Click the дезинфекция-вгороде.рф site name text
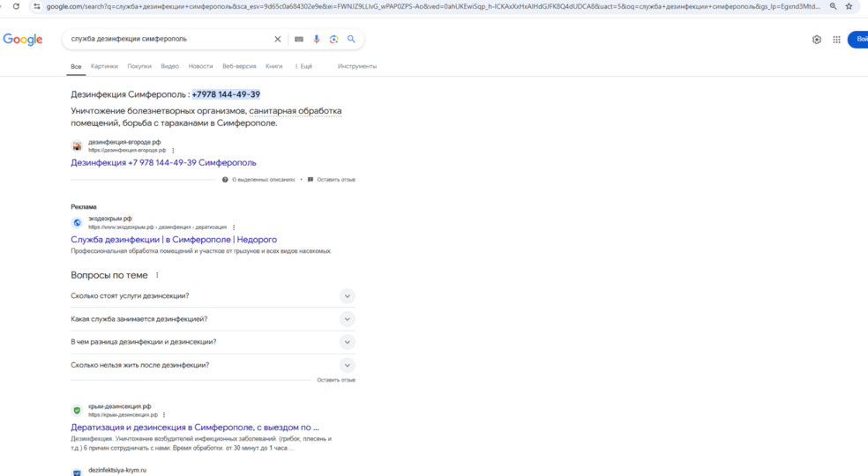The height and width of the screenshot is (476, 868). tap(124, 142)
